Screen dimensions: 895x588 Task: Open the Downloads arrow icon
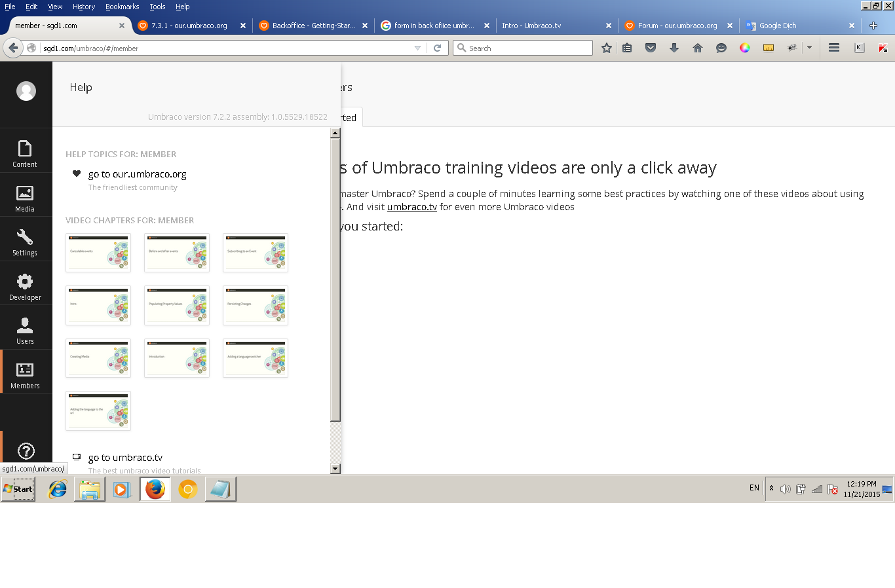pyautogui.click(x=674, y=48)
